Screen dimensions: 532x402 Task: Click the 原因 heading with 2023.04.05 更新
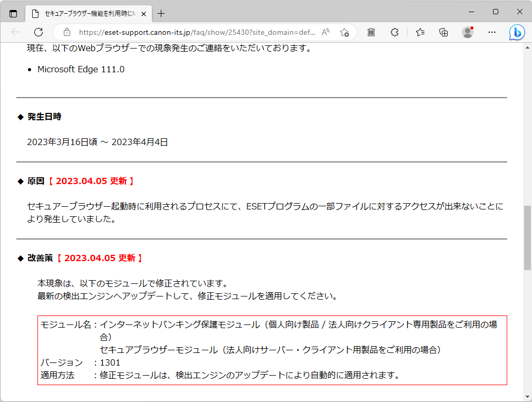coord(81,181)
